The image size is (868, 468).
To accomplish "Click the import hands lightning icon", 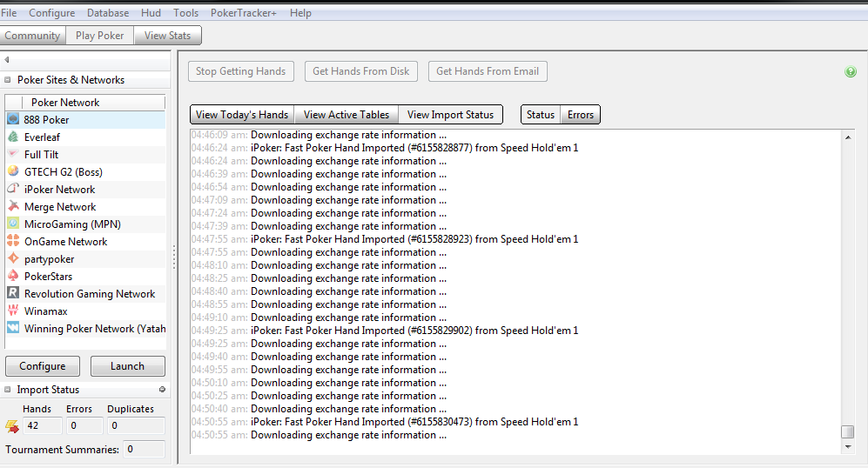I will pos(11,426).
